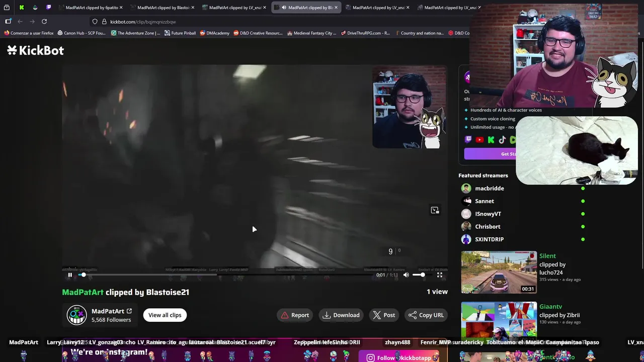Select featured streamer SXINTDRIP

pos(489,239)
